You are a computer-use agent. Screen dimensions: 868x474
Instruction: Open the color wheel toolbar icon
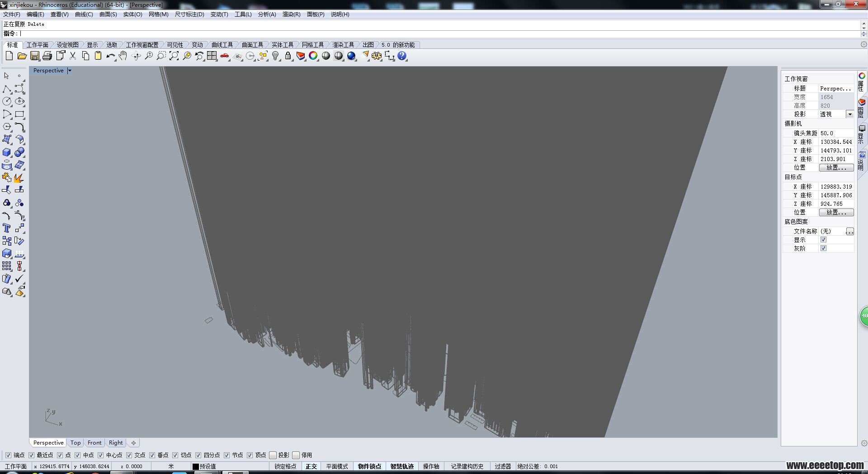[313, 56]
